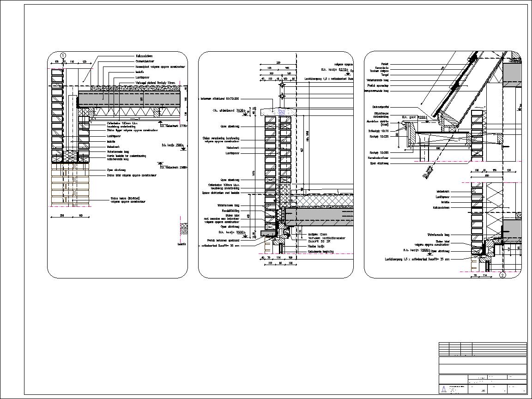Click the Multiplex 12mm label

click(318, 235)
